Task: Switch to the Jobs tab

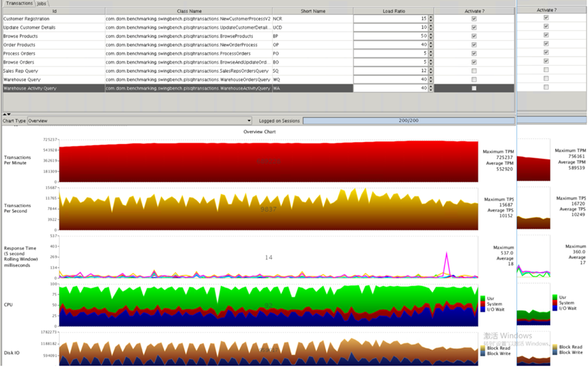Action: click(x=41, y=3)
